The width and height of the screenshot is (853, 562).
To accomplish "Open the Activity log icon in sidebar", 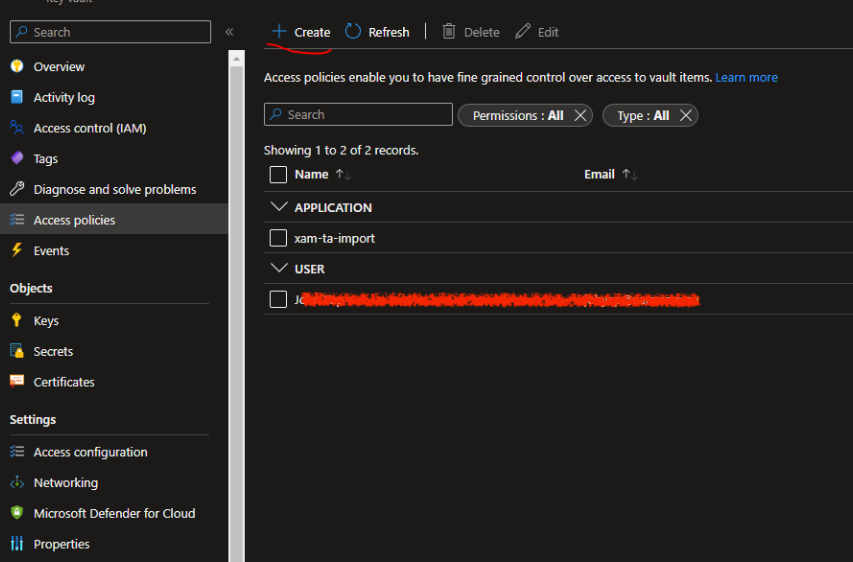I will pyautogui.click(x=16, y=97).
